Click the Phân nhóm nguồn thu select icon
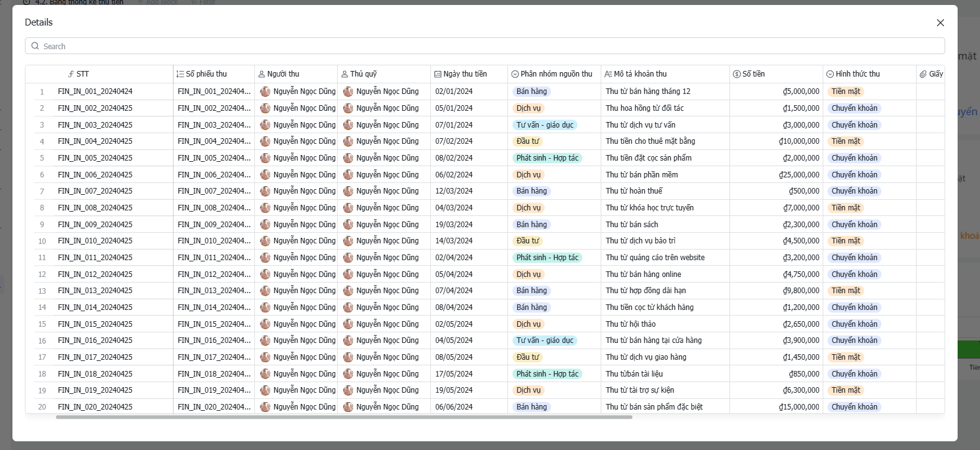This screenshot has width=980, height=450. point(515,74)
